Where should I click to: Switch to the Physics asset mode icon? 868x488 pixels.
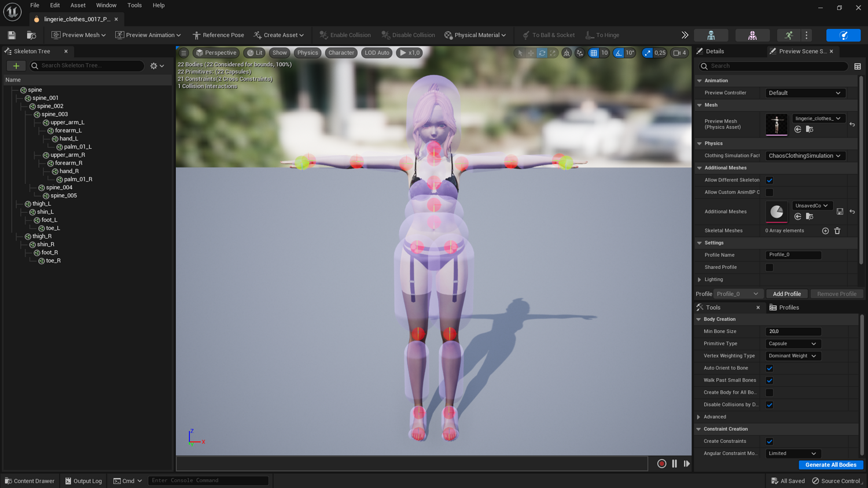click(x=844, y=35)
